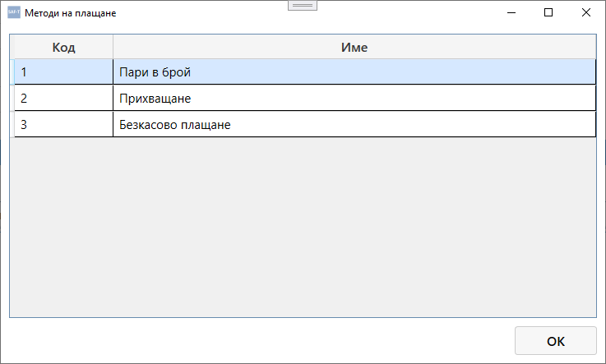Sort by the Име column header

[x=354, y=47]
